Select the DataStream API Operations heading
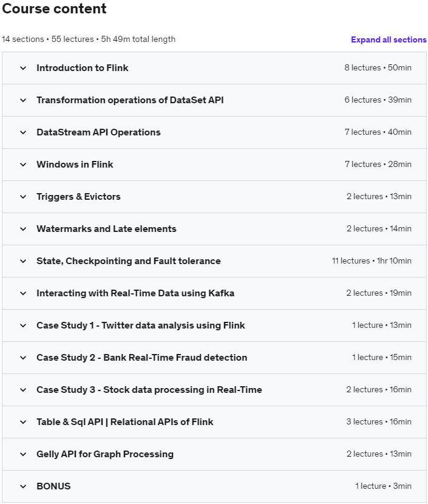This screenshot has height=504, width=428. click(98, 132)
